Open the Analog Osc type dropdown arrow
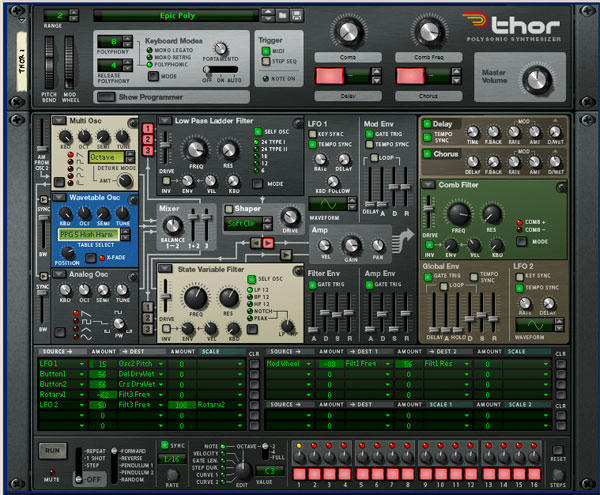The height and width of the screenshot is (495, 600). [59, 274]
